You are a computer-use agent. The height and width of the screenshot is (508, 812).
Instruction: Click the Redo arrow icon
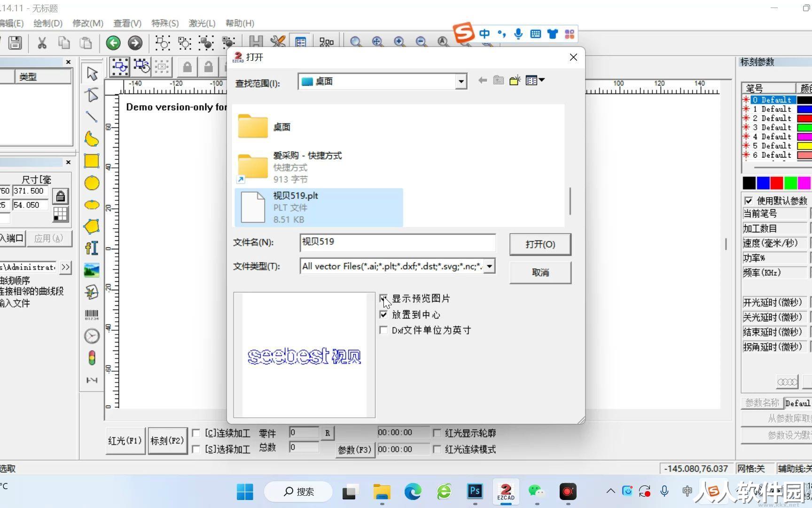[135, 43]
